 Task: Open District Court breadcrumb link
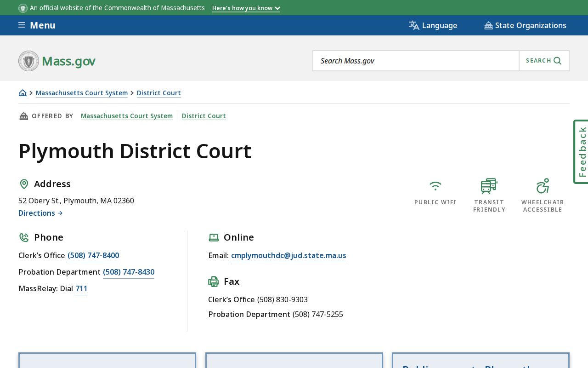click(x=159, y=93)
